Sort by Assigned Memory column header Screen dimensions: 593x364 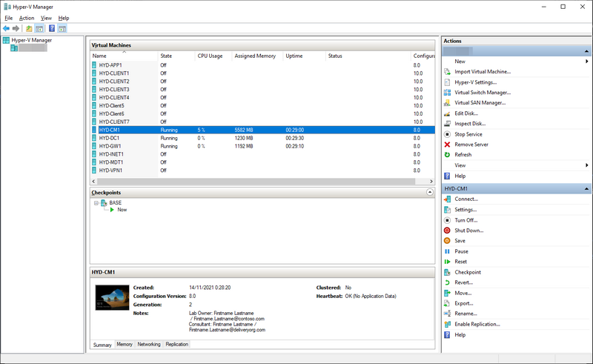257,56
